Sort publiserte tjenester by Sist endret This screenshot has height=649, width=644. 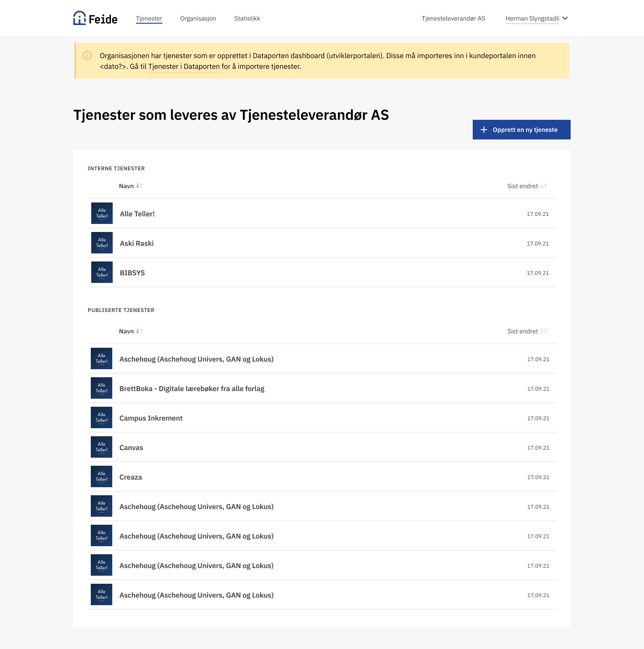[527, 331]
